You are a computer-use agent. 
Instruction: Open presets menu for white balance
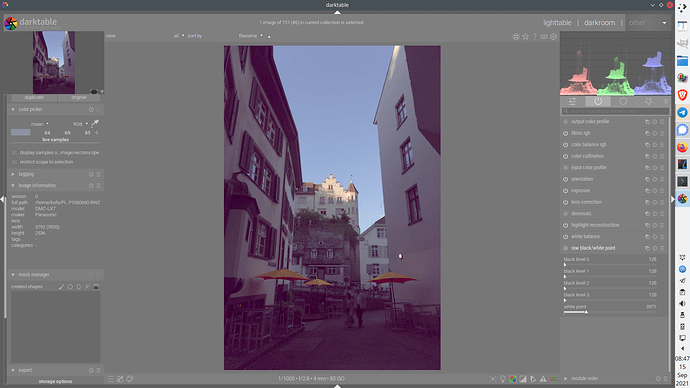tap(662, 237)
